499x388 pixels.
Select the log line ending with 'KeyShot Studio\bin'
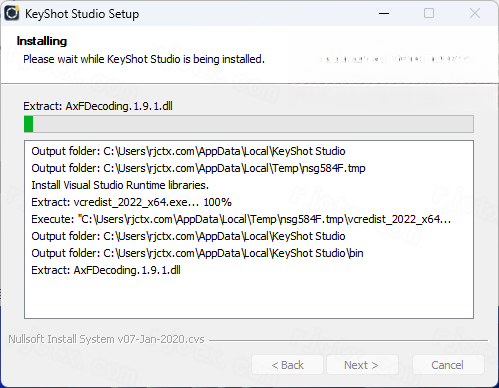pyautogui.click(x=197, y=253)
